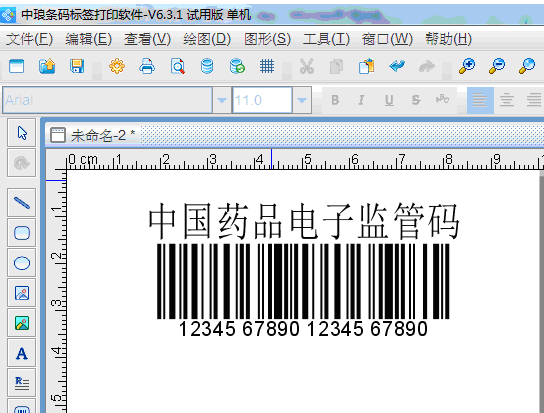The width and height of the screenshot is (544, 413).
Task: Click the zoom in magnifier icon
Action: pos(467,66)
